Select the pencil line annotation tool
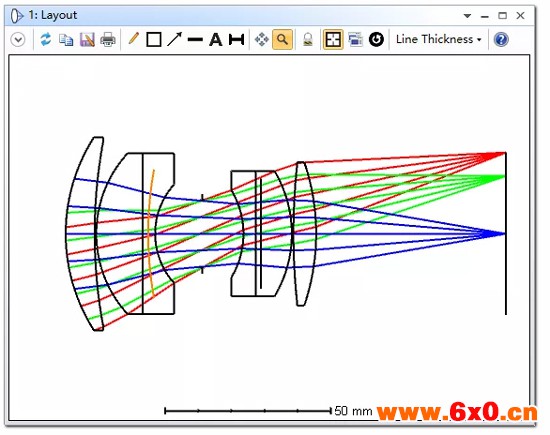Image resolution: width=550 pixels, height=435 pixels. [134, 39]
